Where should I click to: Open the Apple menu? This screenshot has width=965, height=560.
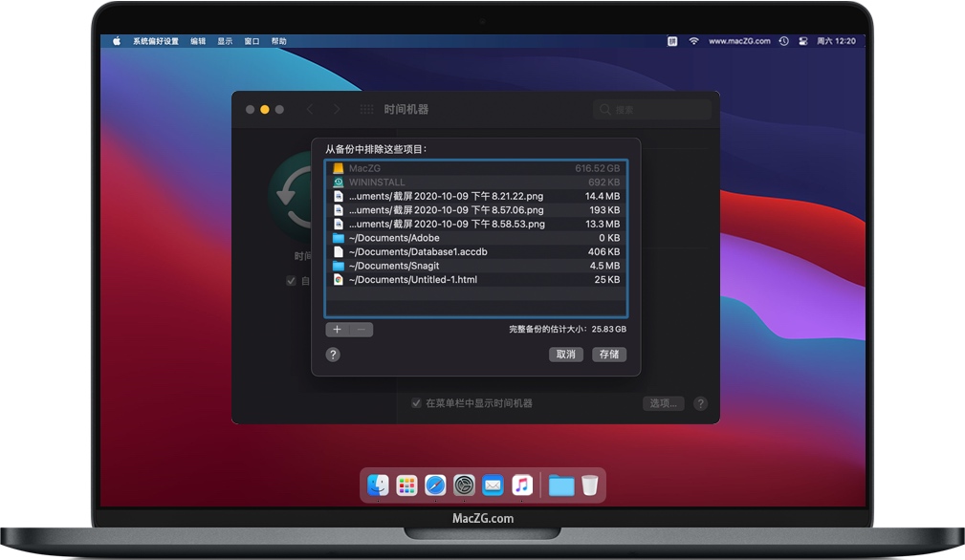[117, 41]
